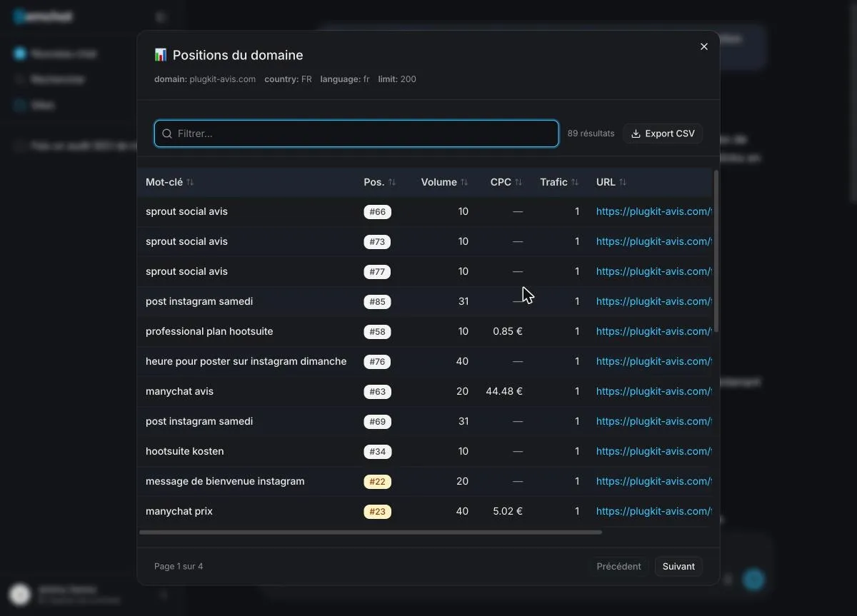857x616 pixels.
Task: Click CPC value 5.02 €
Action: pyautogui.click(x=508, y=511)
